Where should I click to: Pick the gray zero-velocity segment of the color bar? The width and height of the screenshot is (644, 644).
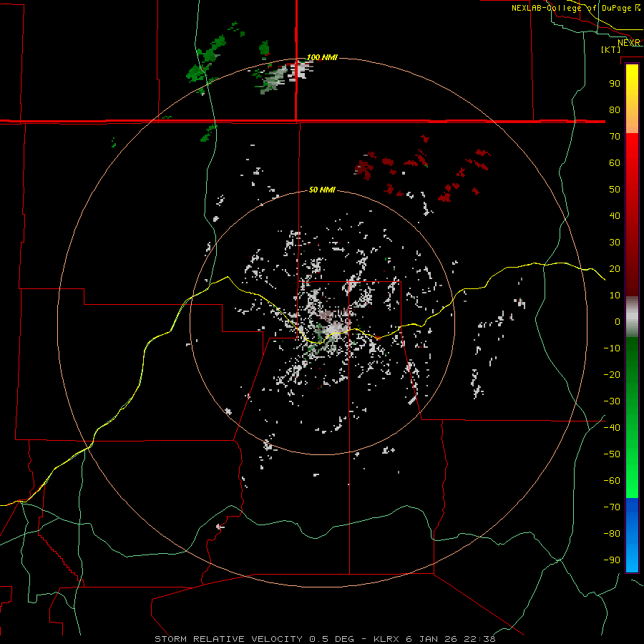tap(632, 317)
